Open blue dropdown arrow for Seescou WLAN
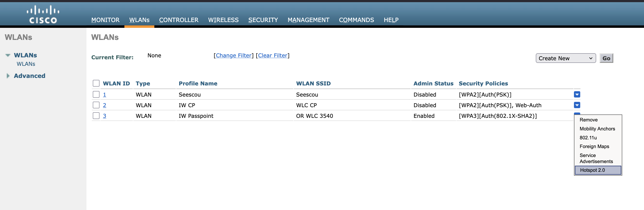Viewport: 644px width, 210px height. click(577, 94)
